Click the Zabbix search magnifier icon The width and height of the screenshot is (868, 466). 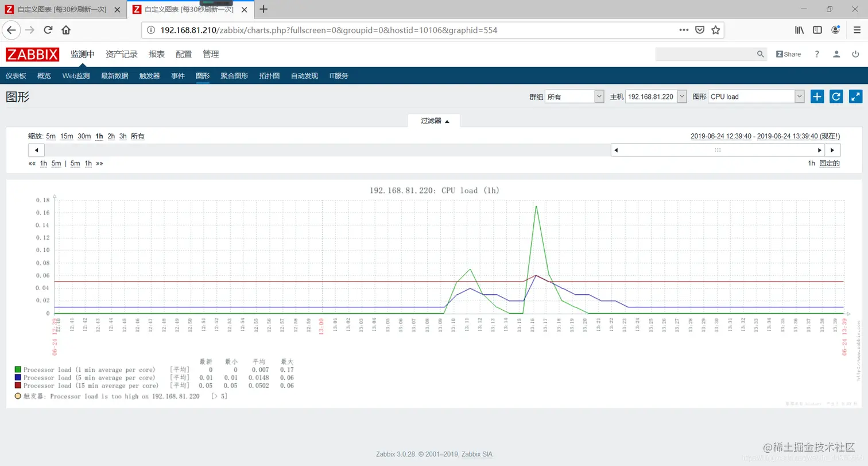[761, 54]
